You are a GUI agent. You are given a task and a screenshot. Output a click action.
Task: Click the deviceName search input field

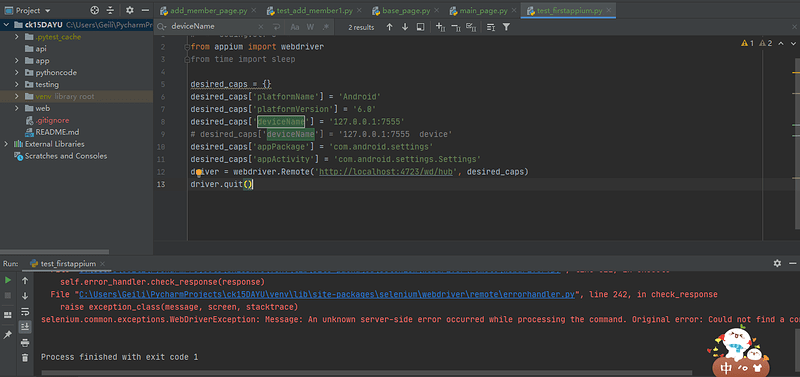pyautogui.click(x=213, y=27)
